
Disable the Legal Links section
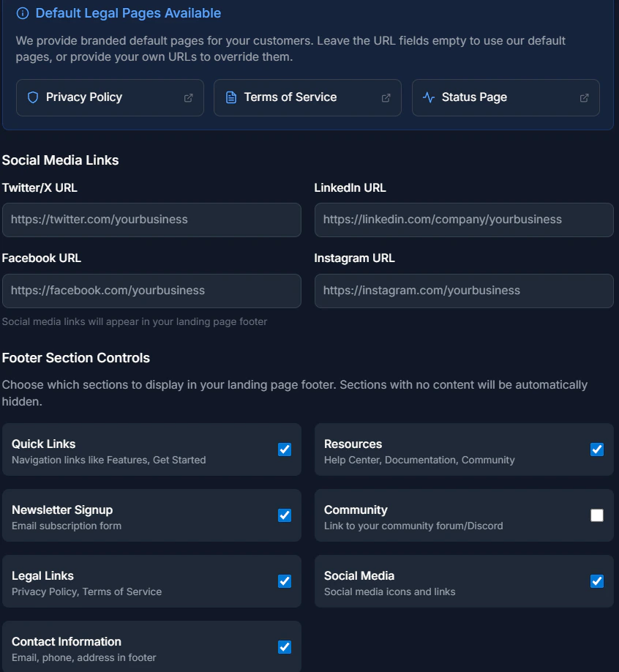[285, 581]
